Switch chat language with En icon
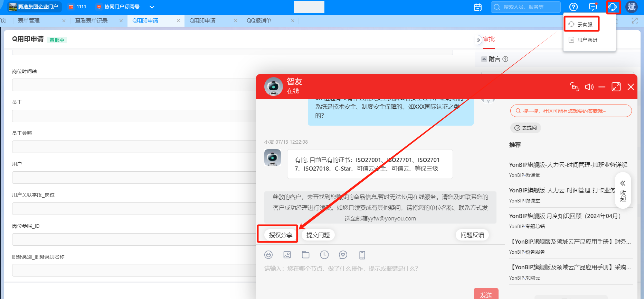The height and width of the screenshot is (299, 644). pos(575,87)
